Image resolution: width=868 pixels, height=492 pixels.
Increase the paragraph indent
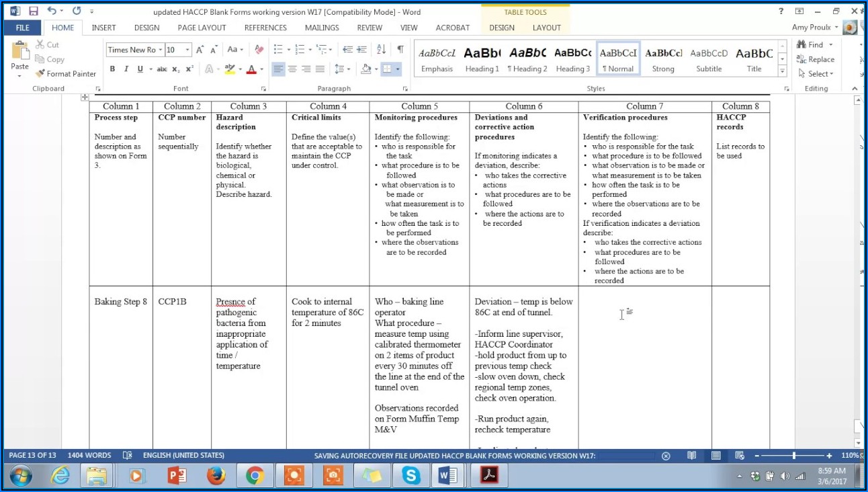tap(362, 50)
